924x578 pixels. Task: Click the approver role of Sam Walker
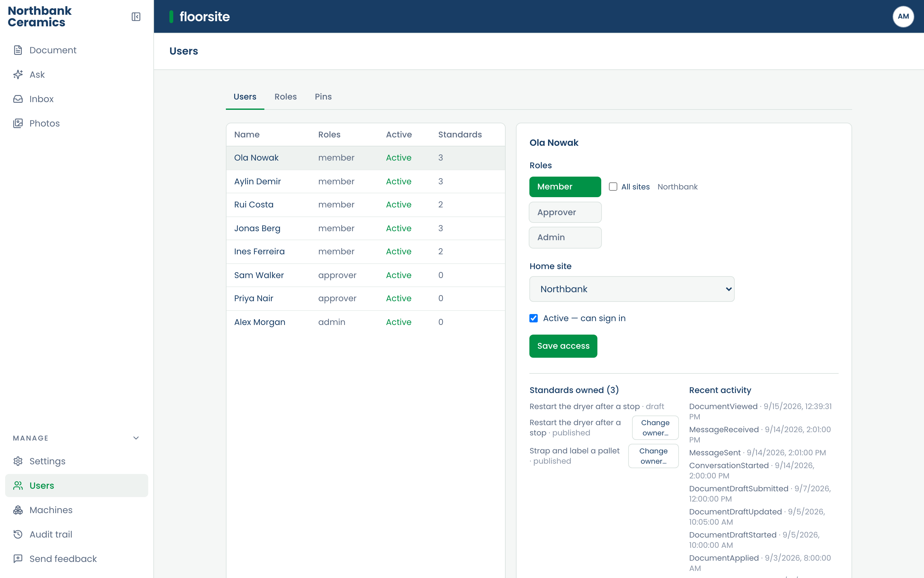point(337,275)
